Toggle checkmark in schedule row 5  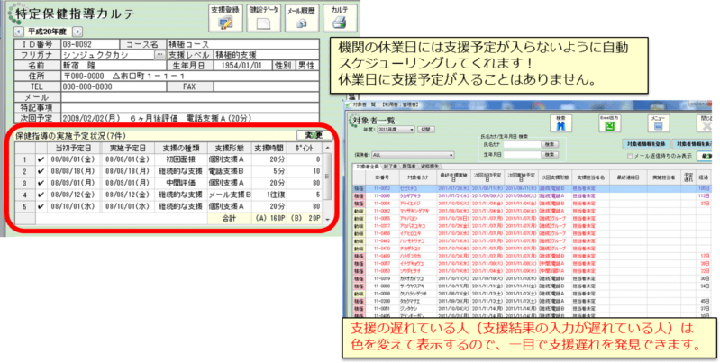pos(41,207)
